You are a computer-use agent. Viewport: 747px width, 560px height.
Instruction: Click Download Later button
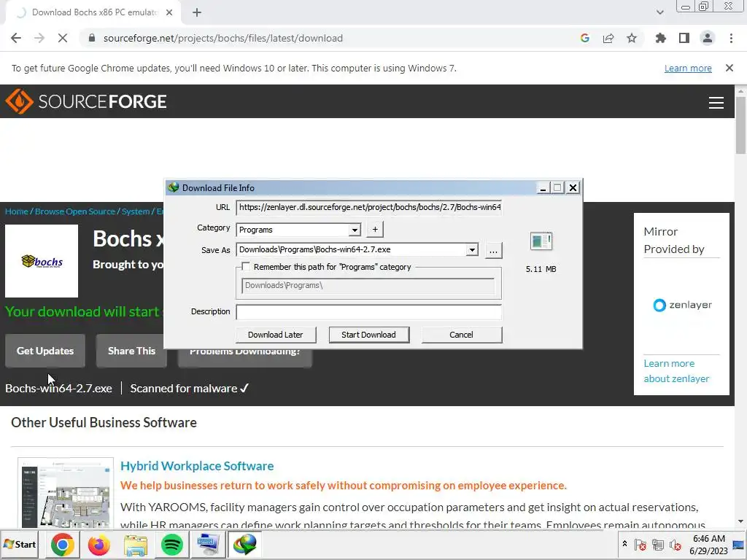(x=275, y=335)
